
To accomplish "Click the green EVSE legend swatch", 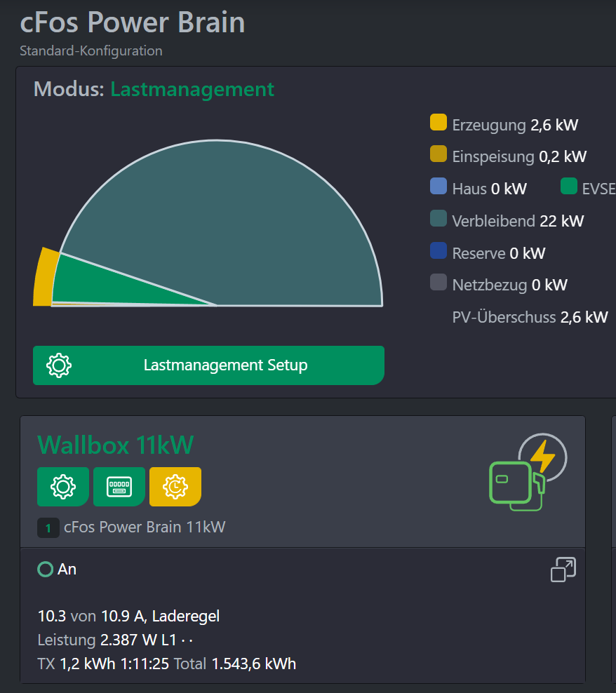I will 569,186.
